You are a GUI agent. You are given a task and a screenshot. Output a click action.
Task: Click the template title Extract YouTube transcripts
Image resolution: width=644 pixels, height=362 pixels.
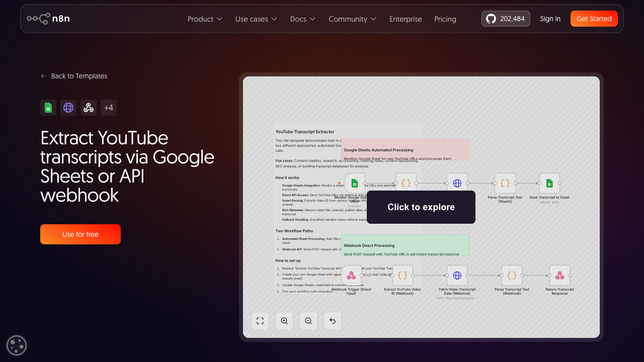click(127, 166)
